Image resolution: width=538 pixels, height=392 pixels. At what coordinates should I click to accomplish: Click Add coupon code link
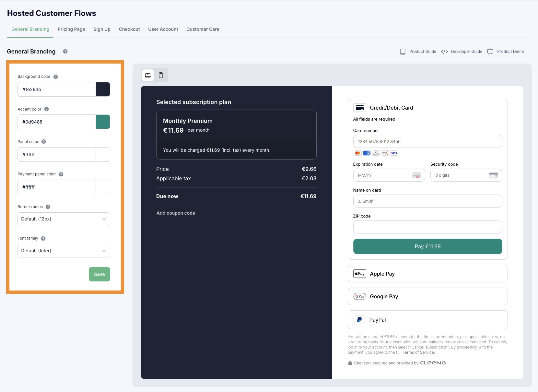click(176, 213)
